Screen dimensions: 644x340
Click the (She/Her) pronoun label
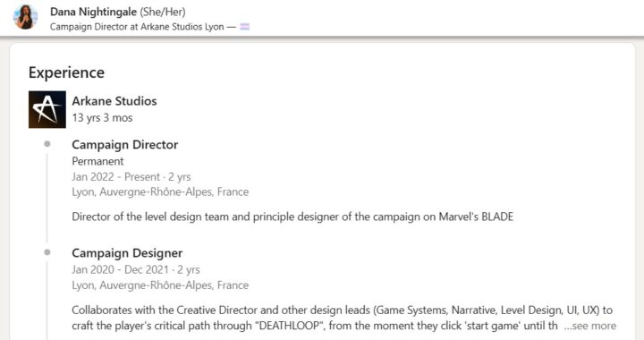click(163, 12)
